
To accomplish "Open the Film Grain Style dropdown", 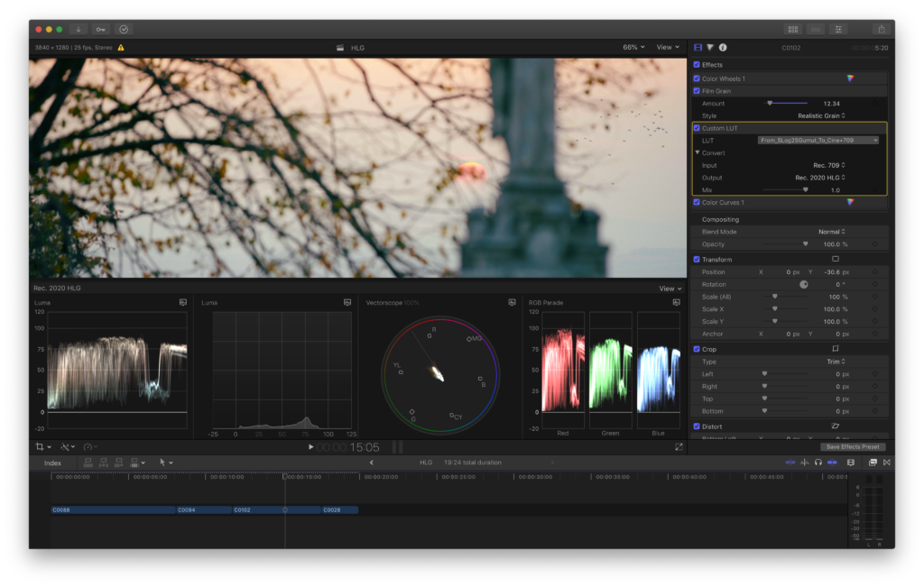I will pos(821,116).
